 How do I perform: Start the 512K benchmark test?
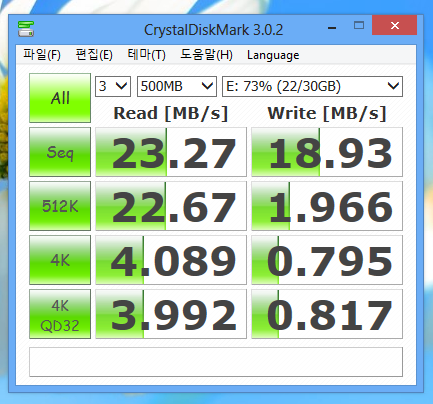pos(60,206)
